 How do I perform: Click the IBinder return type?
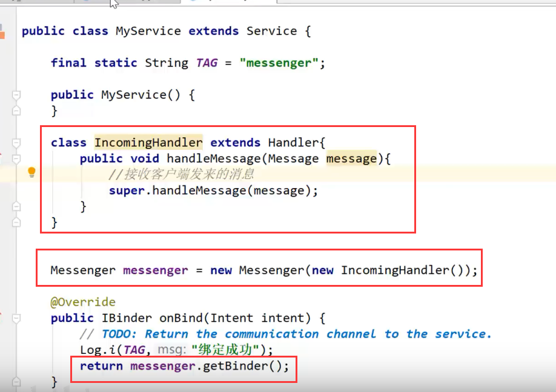click(x=127, y=318)
